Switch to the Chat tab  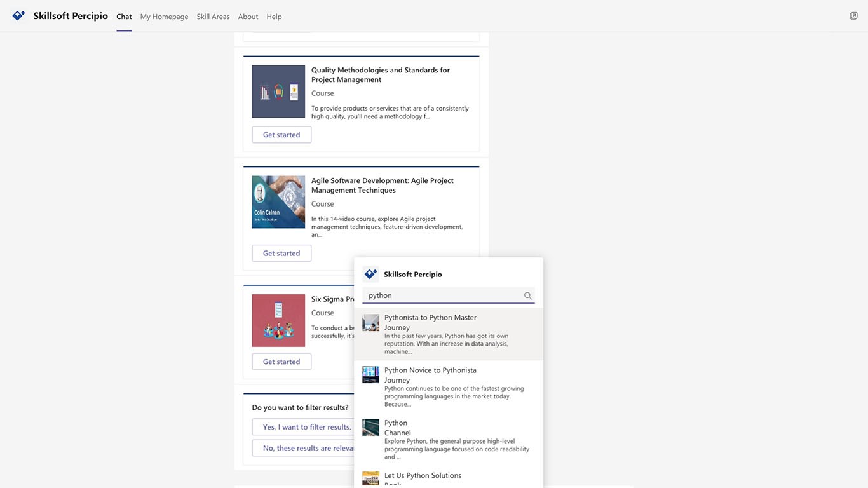click(x=124, y=17)
